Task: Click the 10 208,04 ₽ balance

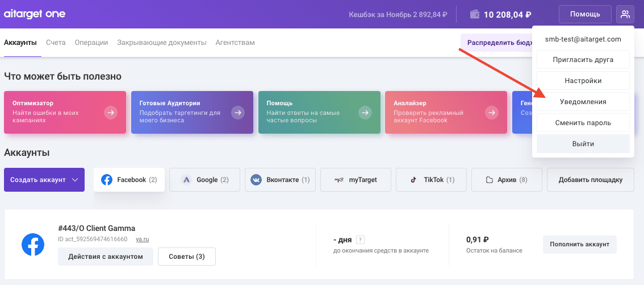Action: pyautogui.click(x=508, y=15)
